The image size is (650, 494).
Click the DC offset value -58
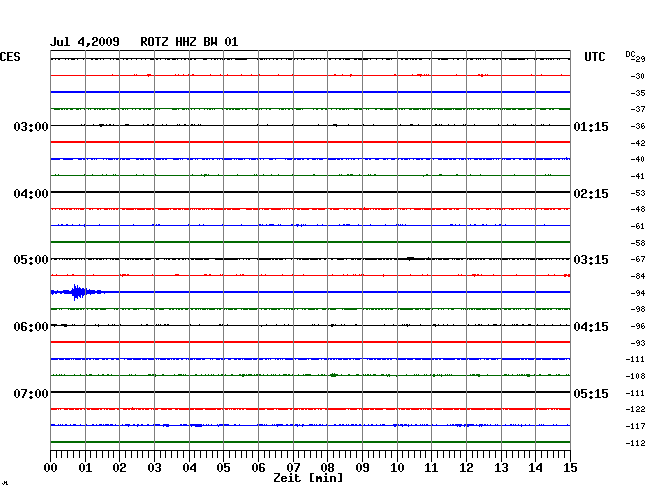point(638,243)
